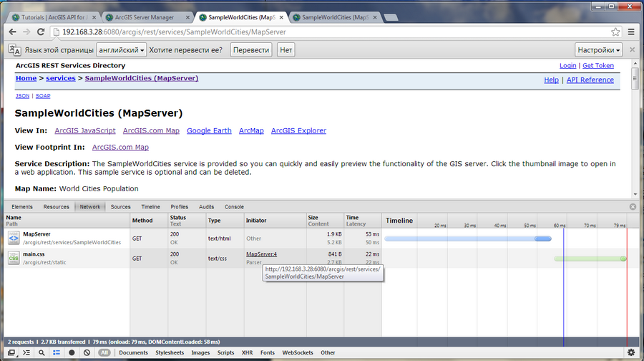Open the MapServer:4 initiator link
The width and height of the screenshot is (644, 361).
coord(261,254)
